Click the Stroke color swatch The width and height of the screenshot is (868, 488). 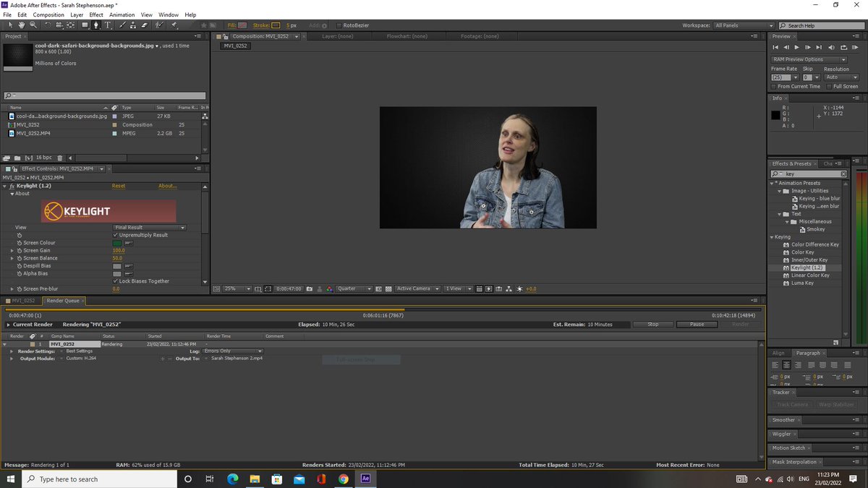click(x=275, y=25)
